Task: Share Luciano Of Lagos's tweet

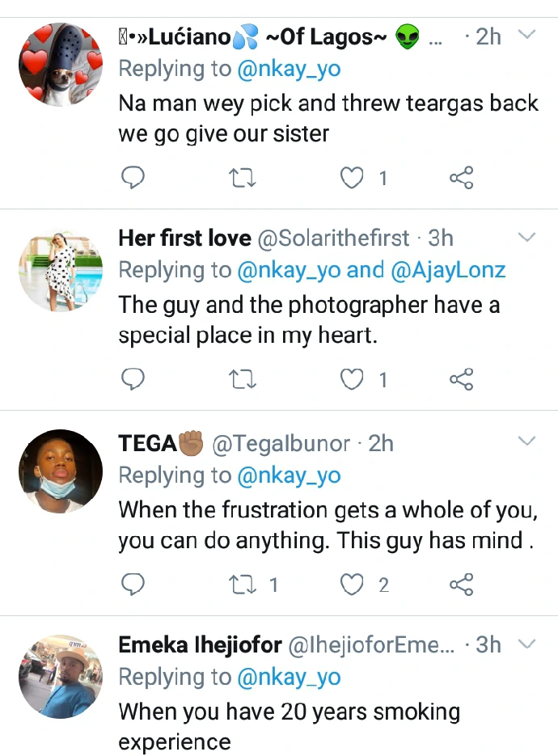Action: (x=461, y=177)
